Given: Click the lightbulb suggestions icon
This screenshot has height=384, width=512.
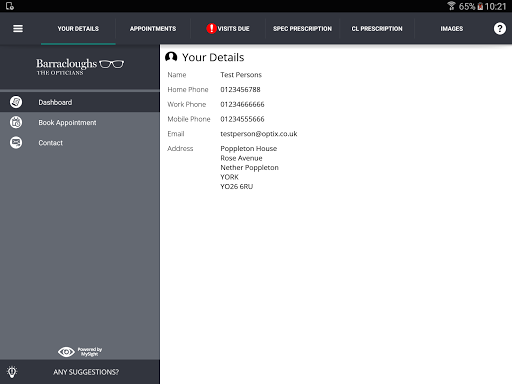Looking at the screenshot, I should 12,372.
